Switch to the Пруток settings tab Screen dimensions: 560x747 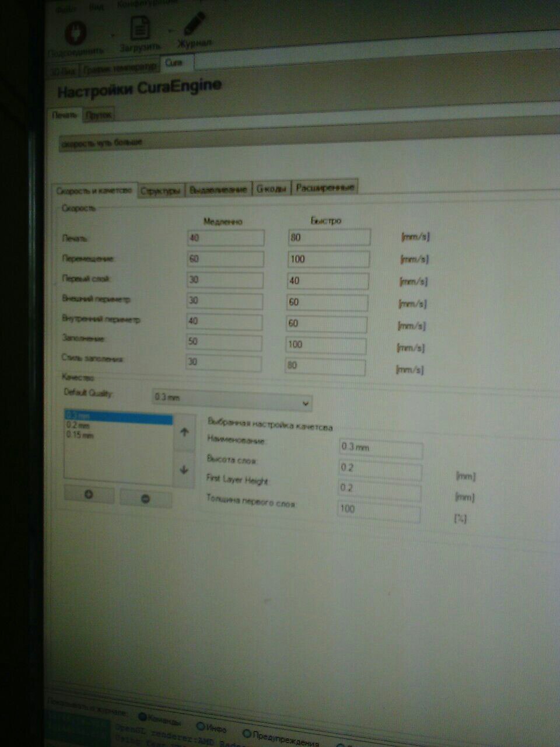click(x=99, y=116)
